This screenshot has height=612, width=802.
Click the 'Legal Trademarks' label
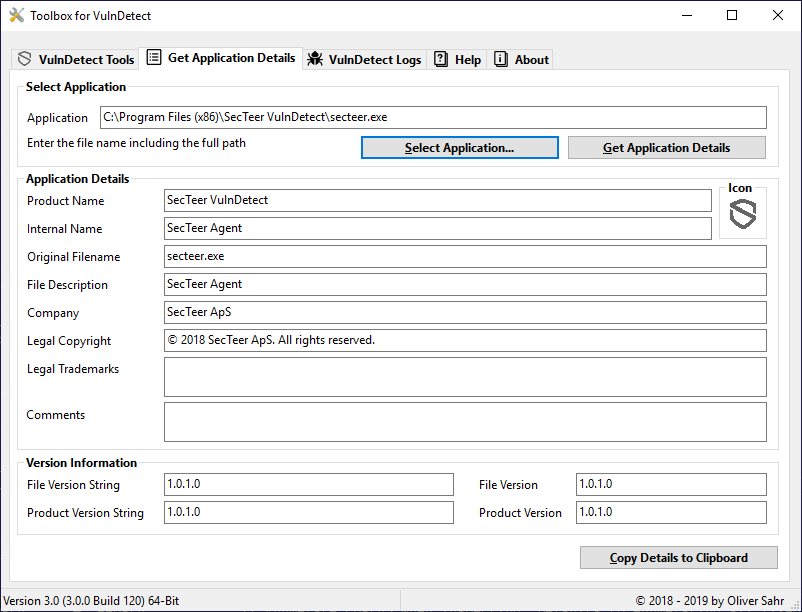point(73,369)
